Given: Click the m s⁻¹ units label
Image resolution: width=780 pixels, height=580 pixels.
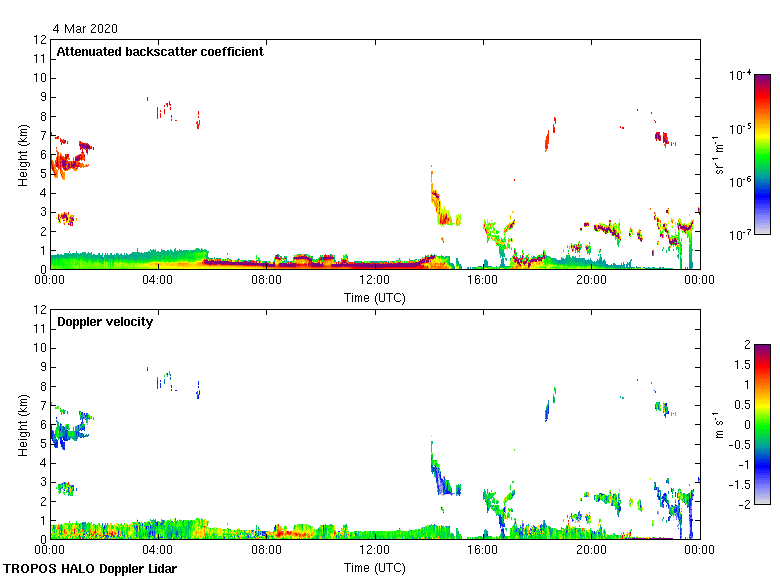Looking at the screenshot, I should coord(719,424).
